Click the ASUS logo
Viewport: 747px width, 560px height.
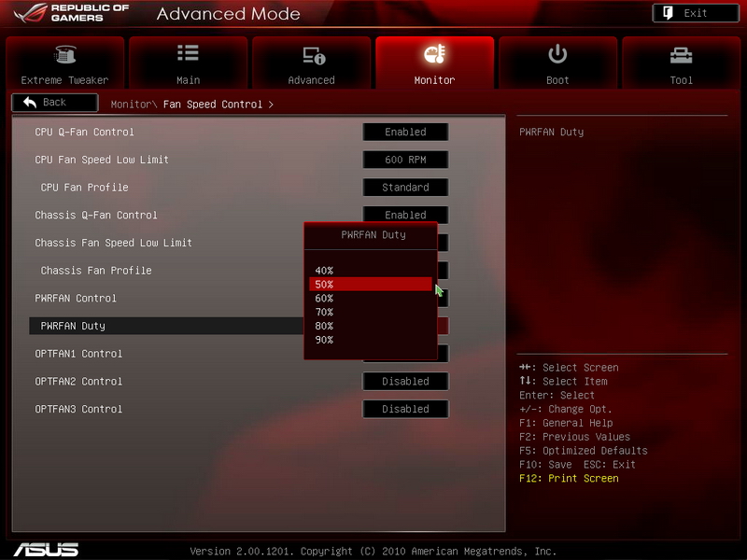coord(46,550)
